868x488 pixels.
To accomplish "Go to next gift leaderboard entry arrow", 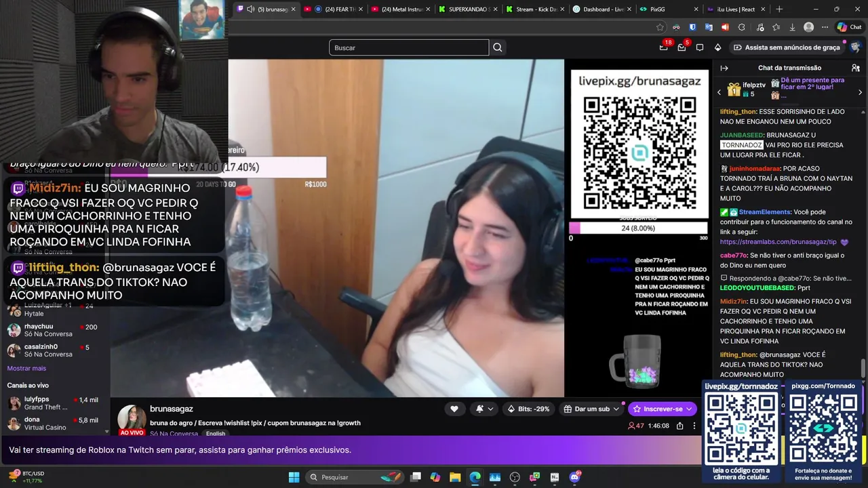I will (x=860, y=92).
